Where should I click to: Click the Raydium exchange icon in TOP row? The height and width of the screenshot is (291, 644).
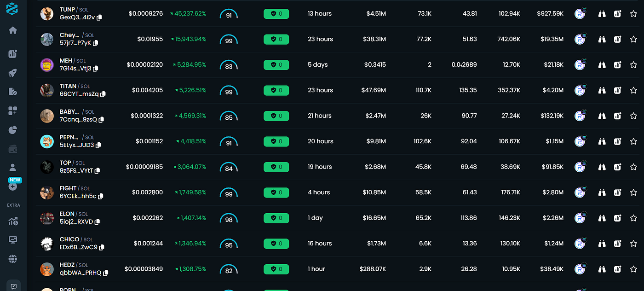click(581, 167)
